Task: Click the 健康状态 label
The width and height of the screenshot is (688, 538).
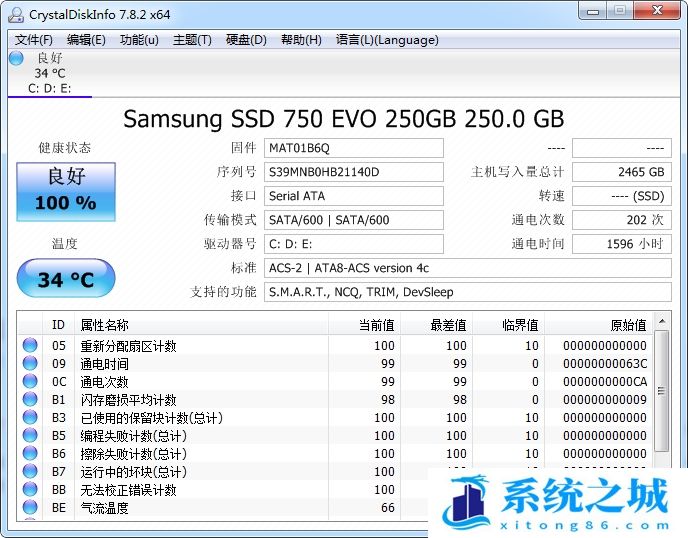Action: pyautogui.click(x=64, y=148)
